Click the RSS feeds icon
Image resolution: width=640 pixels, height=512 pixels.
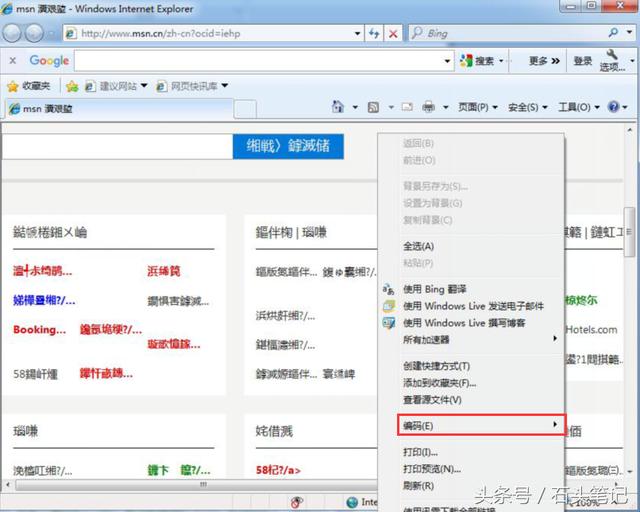(x=373, y=107)
